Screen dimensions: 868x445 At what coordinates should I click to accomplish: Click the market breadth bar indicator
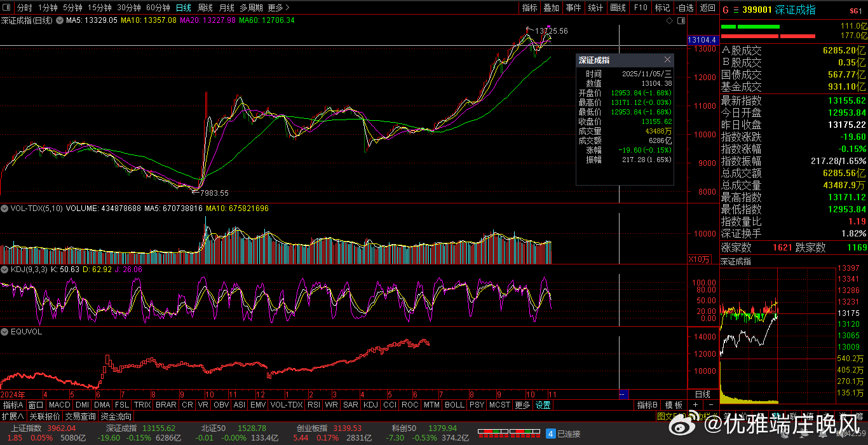click(510, 434)
